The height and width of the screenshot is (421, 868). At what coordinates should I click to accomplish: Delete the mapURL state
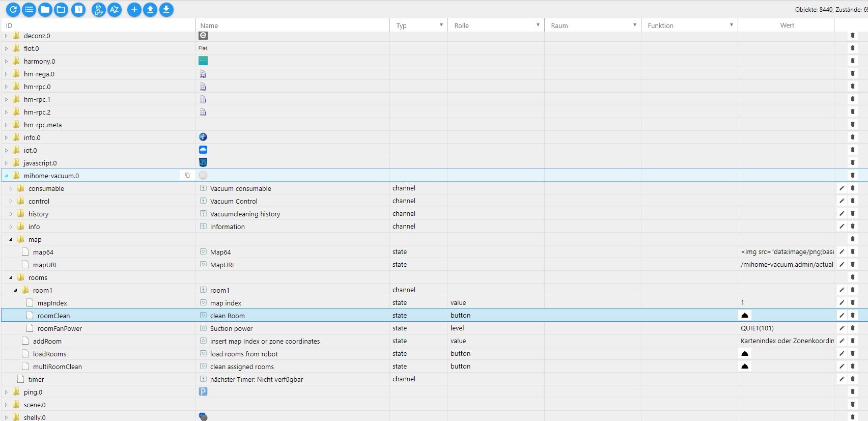pyautogui.click(x=853, y=264)
